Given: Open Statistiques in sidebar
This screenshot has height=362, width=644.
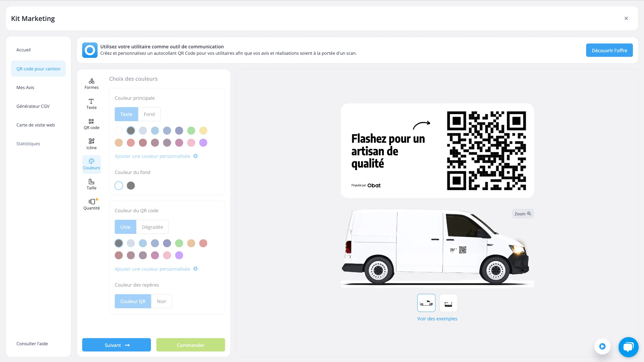Looking at the screenshot, I should tap(28, 144).
